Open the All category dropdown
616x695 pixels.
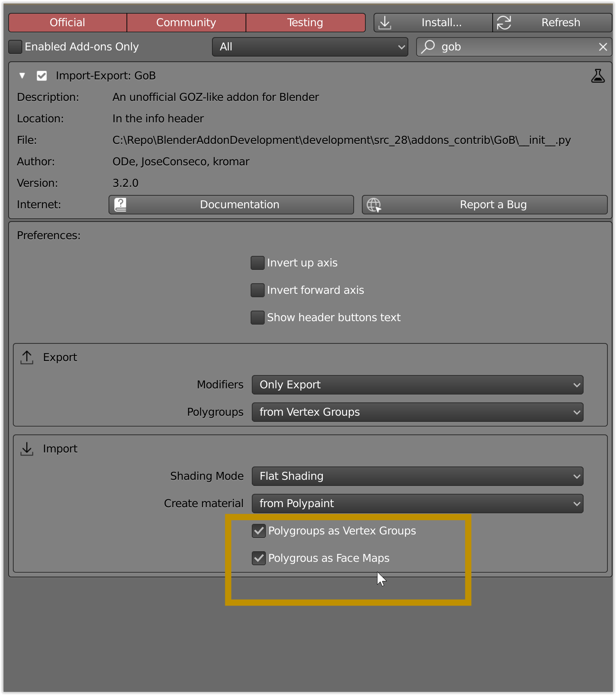point(310,47)
